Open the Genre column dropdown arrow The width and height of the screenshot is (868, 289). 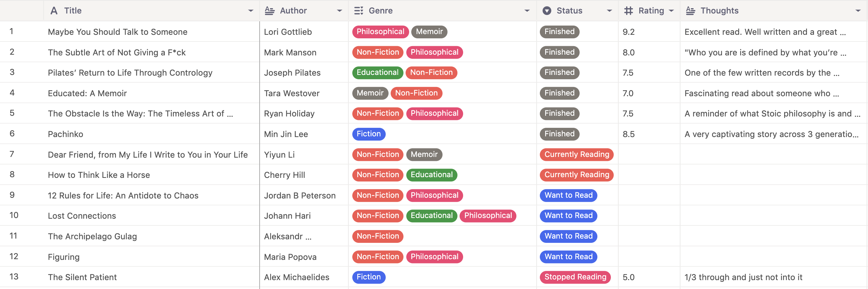[527, 11]
